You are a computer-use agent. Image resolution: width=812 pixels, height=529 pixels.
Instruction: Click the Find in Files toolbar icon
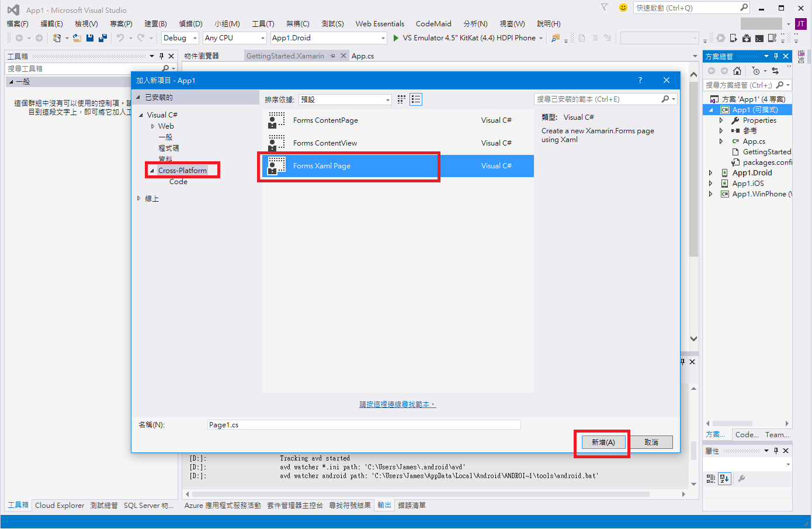pos(556,38)
